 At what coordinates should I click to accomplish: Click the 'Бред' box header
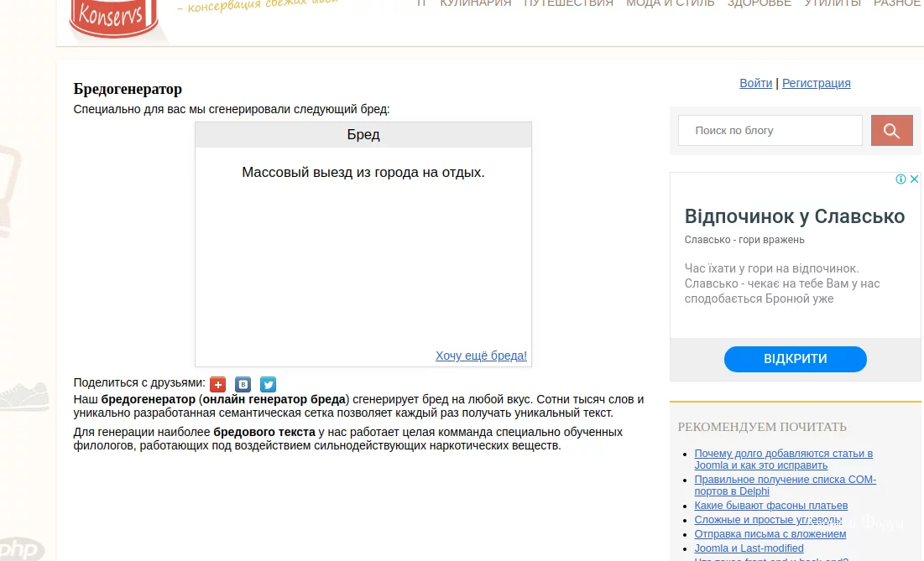point(363,135)
